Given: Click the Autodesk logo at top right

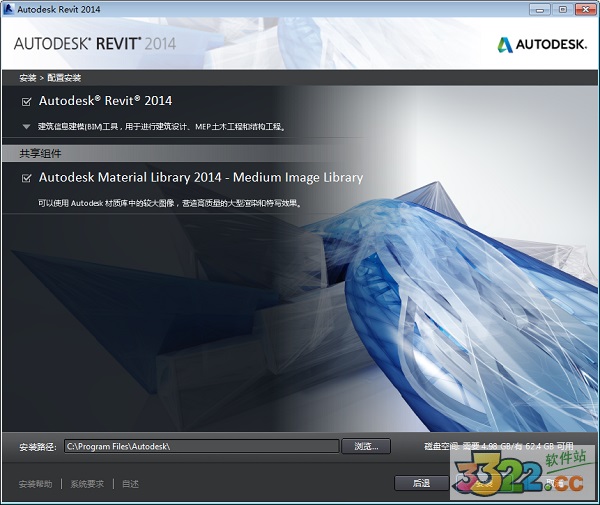Looking at the screenshot, I should 542,44.
